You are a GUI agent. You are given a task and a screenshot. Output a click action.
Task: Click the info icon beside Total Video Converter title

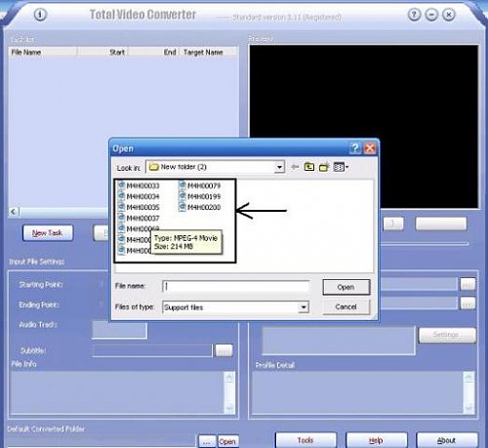(40, 15)
